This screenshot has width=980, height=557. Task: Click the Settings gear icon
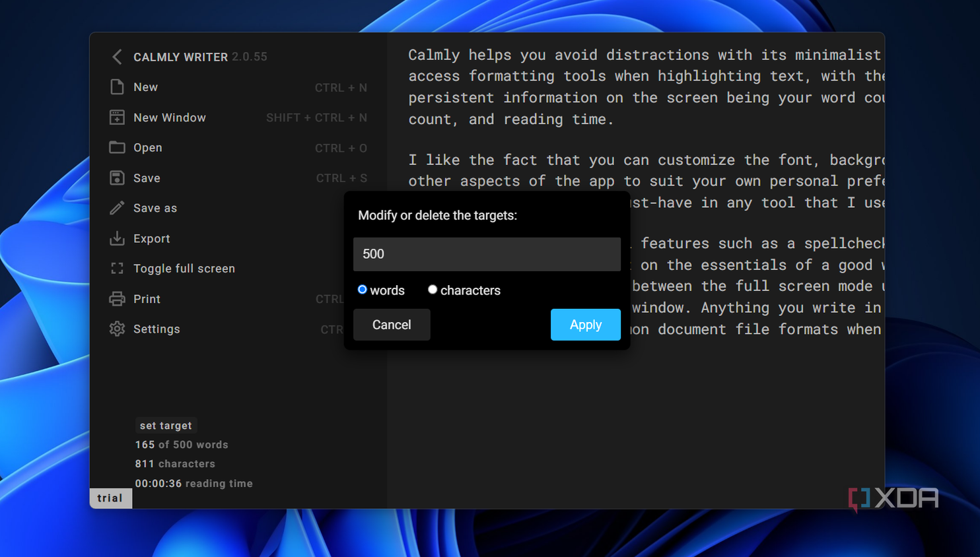pos(117,329)
